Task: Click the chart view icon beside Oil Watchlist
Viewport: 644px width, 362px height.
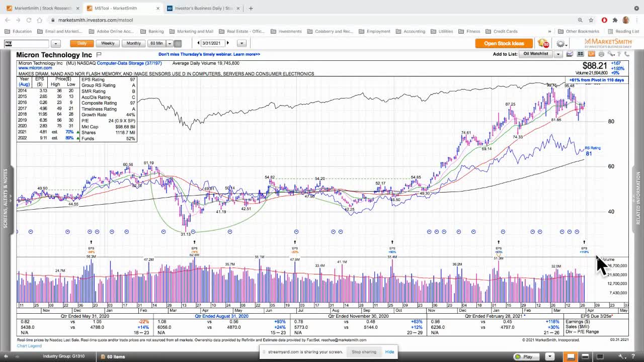Action: (570, 54)
